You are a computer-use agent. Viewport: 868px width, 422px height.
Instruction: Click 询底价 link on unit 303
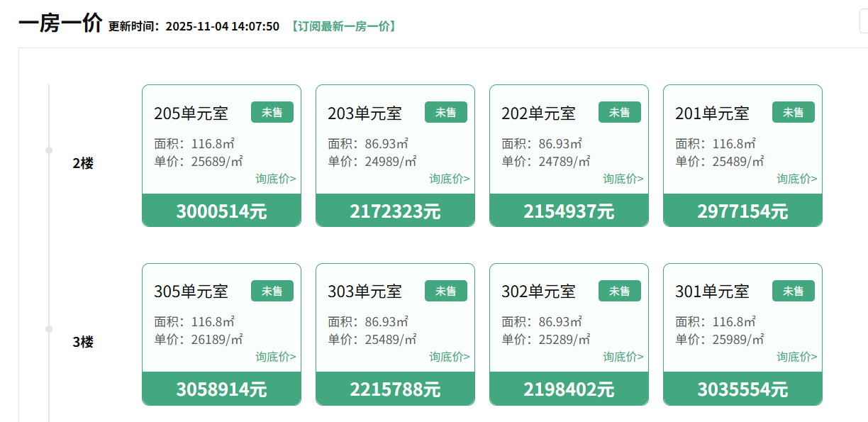[x=450, y=357]
